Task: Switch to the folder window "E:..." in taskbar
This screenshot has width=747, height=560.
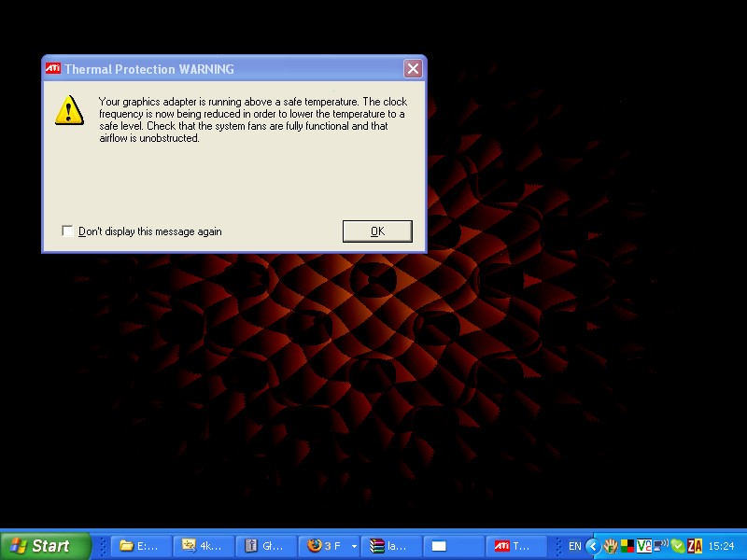Action: pyautogui.click(x=141, y=546)
